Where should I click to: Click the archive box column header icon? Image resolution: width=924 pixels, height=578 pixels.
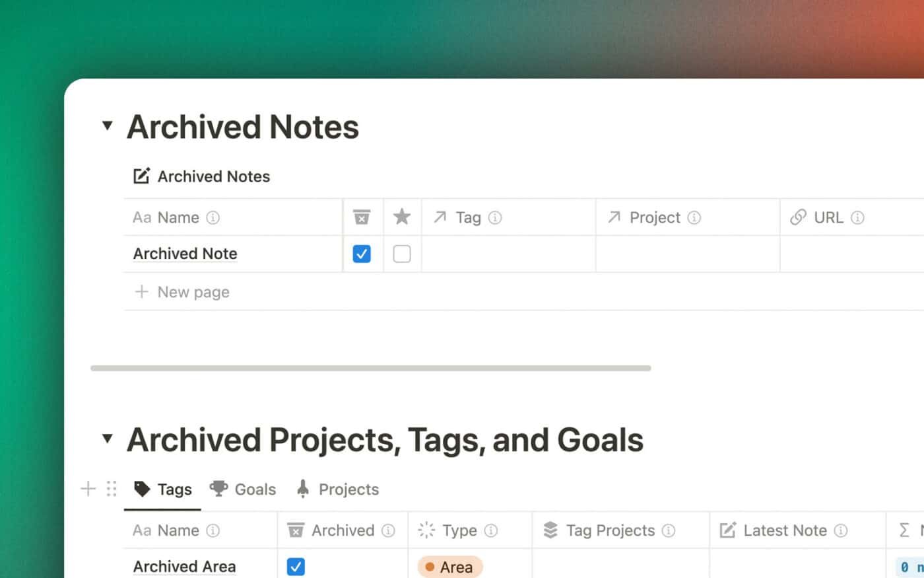coord(362,217)
